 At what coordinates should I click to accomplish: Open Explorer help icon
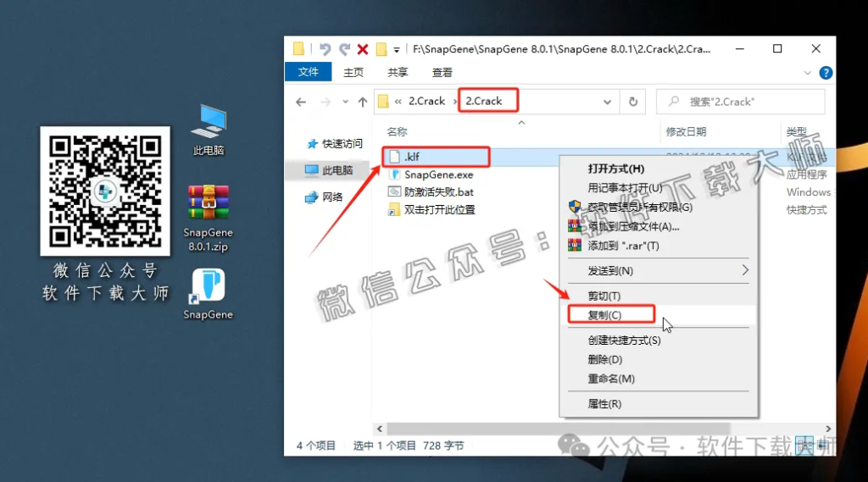[x=826, y=73]
